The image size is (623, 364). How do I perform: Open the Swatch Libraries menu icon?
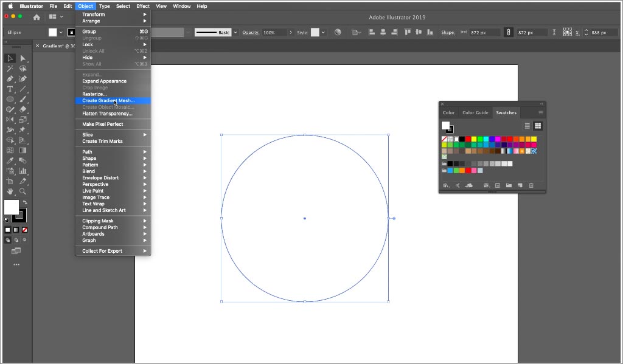447,185
